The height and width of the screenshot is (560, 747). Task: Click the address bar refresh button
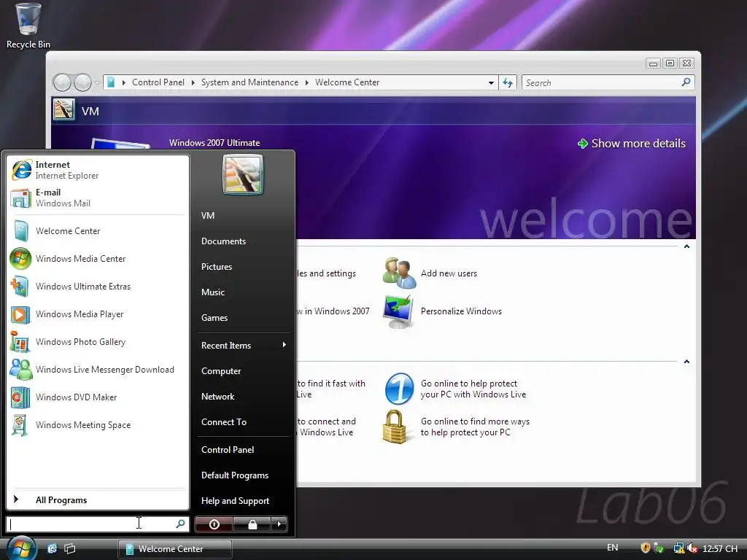click(508, 83)
